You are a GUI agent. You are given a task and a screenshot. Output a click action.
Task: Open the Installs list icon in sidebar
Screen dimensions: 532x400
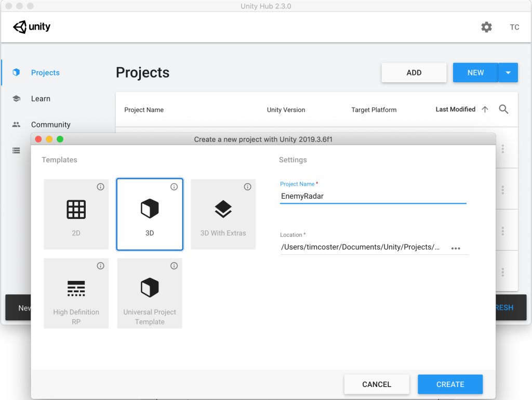pos(16,150)
